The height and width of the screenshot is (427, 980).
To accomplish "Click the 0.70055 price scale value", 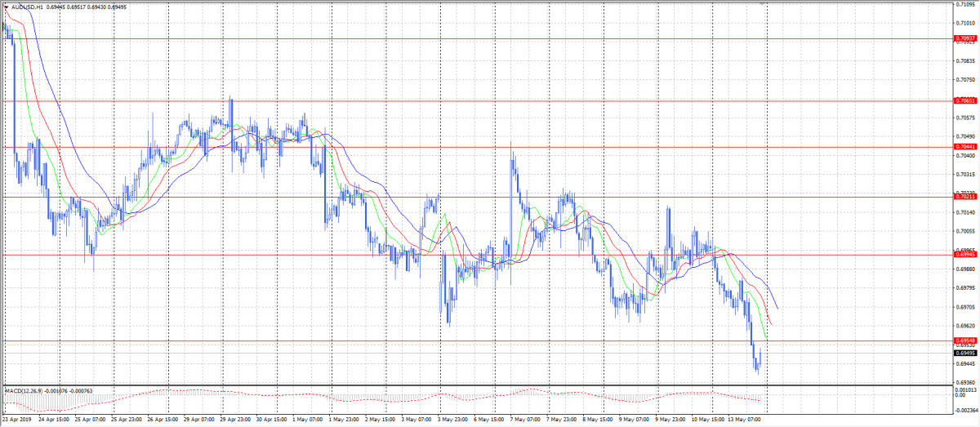I will pyautogui.click(x=965, y=231).
